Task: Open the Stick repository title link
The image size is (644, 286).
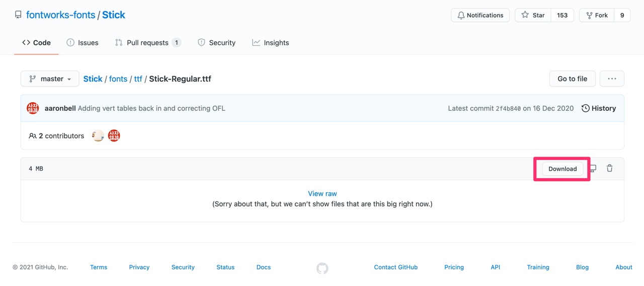Action: pyautogui.click(x=114, y=15)
